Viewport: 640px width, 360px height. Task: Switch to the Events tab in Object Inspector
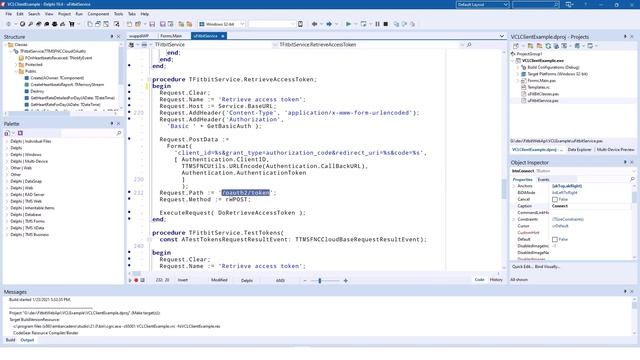click(x=543, y=180)
